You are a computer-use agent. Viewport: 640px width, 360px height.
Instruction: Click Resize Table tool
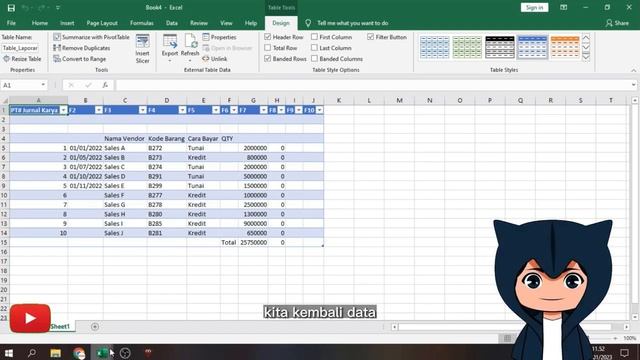[22, 59]
